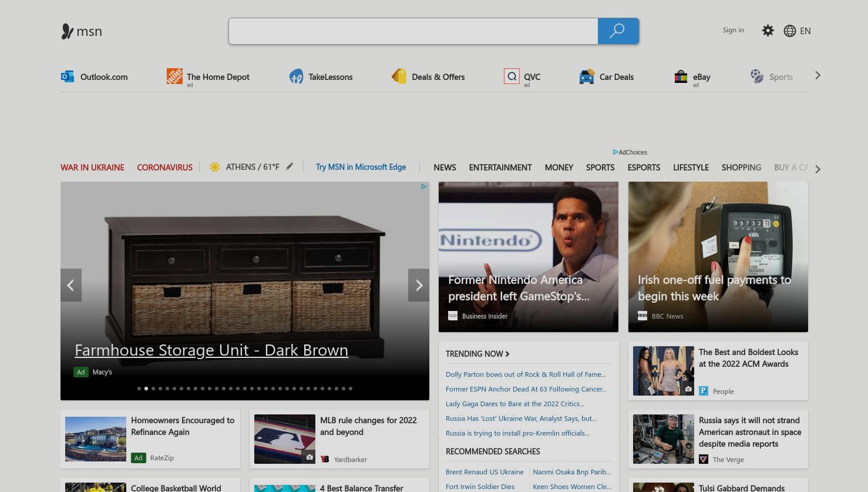
Task: Click the Yardbarker source icon
Action: [x=325, y=459]
